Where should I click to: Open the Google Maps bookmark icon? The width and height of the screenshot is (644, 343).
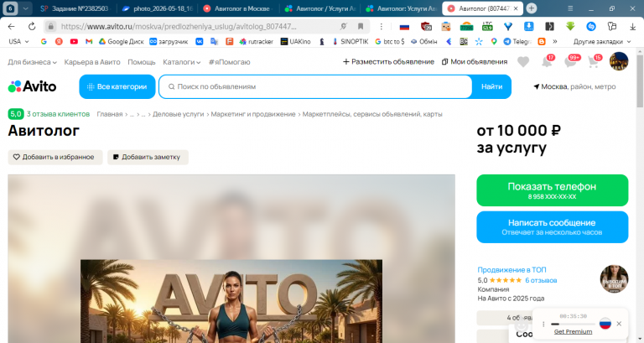tap(494, 41)
